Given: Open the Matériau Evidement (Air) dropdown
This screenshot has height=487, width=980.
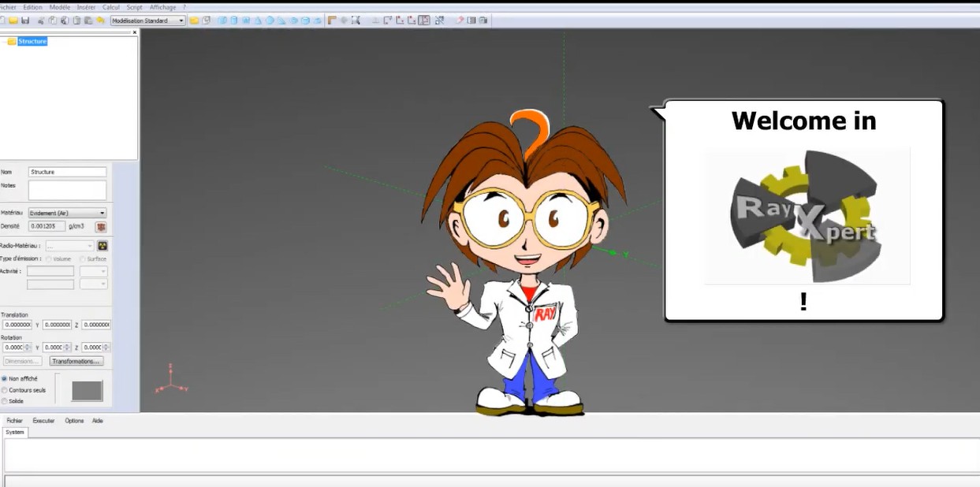Looking at the screenshot, I should tap(67, 213).
